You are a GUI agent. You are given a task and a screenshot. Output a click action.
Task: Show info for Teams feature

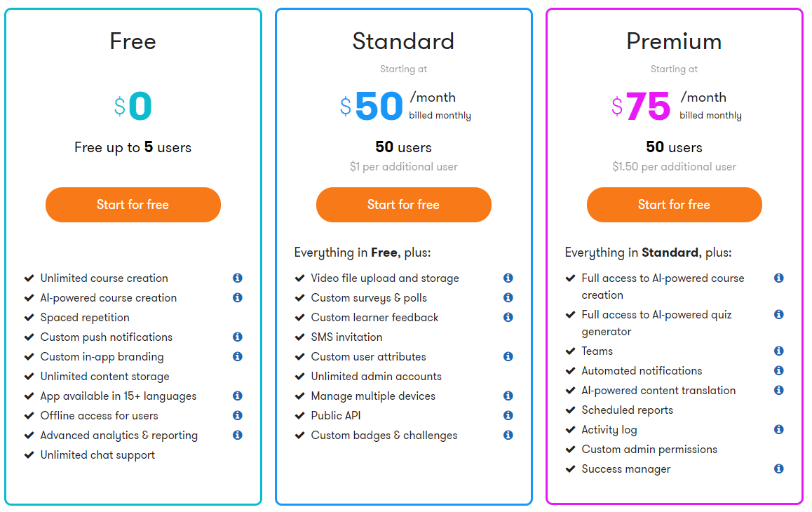tap(779, 351)
